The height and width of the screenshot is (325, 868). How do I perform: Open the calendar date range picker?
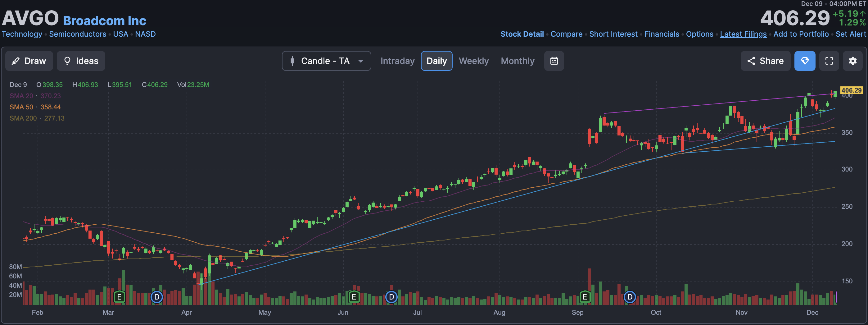click(554, 61)
